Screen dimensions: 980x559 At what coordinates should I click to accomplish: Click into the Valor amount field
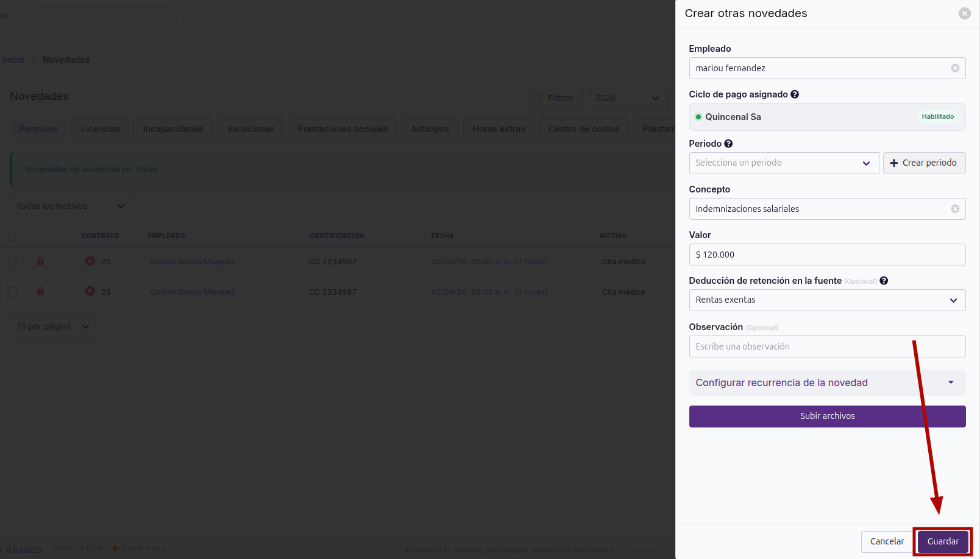827,255
